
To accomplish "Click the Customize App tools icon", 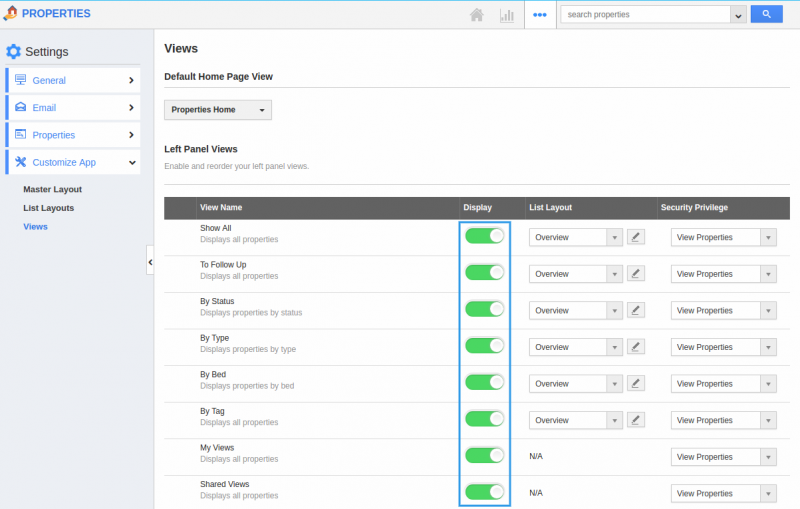I will [20, 162].
